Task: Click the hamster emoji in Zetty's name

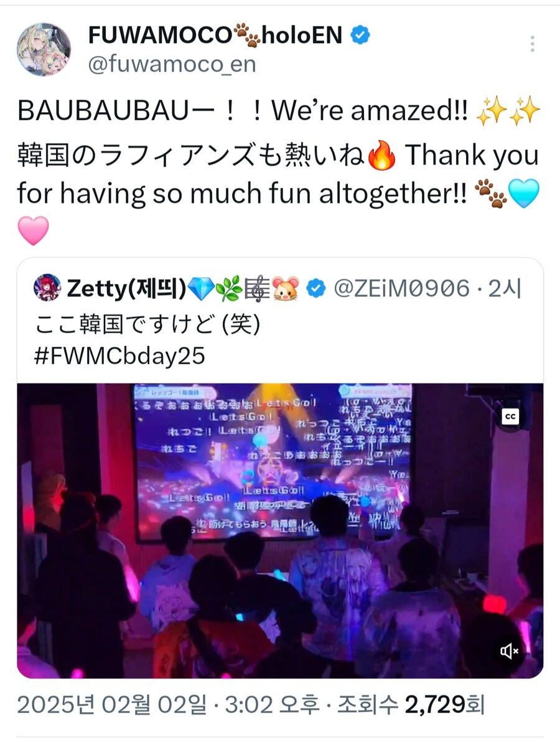Action: click(x=286, y=288)
